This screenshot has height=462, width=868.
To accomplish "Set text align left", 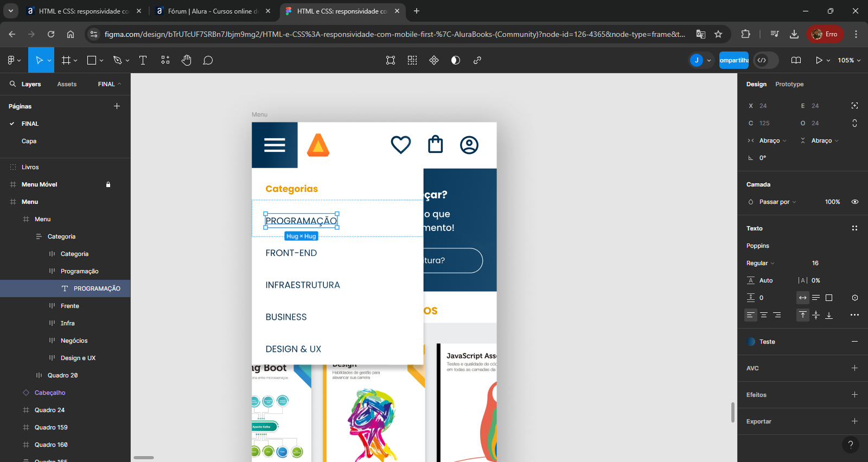I will pos(751,315).
